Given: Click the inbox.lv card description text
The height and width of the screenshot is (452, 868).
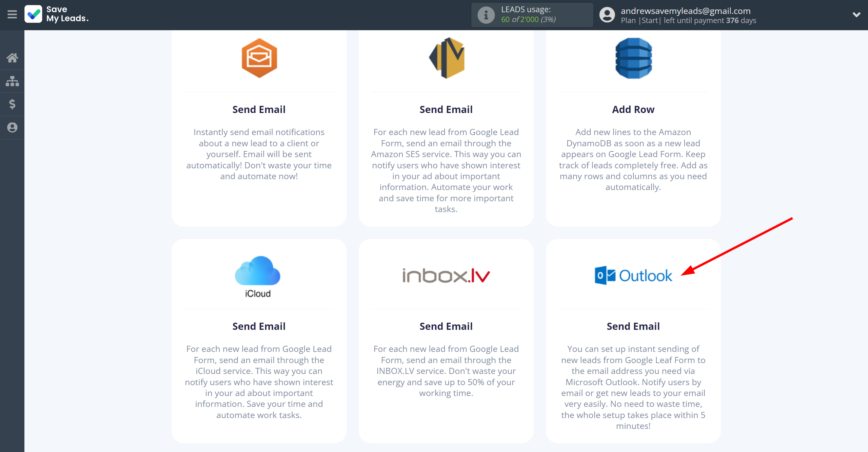Looking at the screenshot, I should tap(446, 371).
